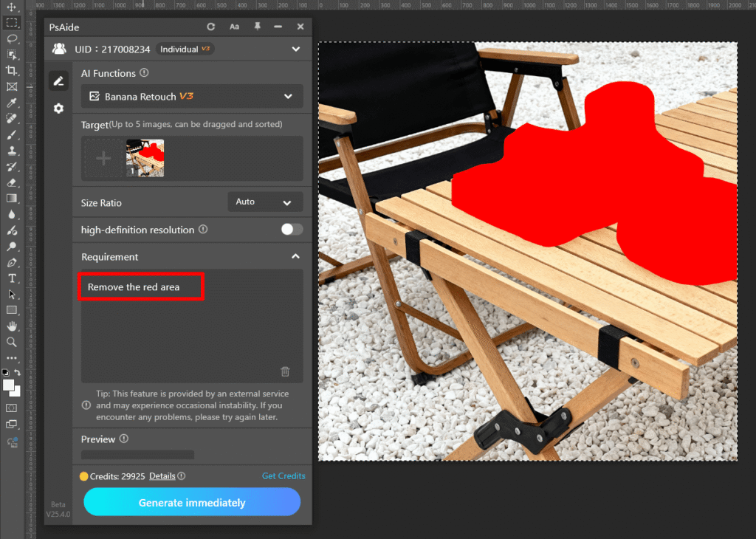756x539 pixels.
Task: Open the Banana Retouch function dropdown
Action: coord(192,97)
